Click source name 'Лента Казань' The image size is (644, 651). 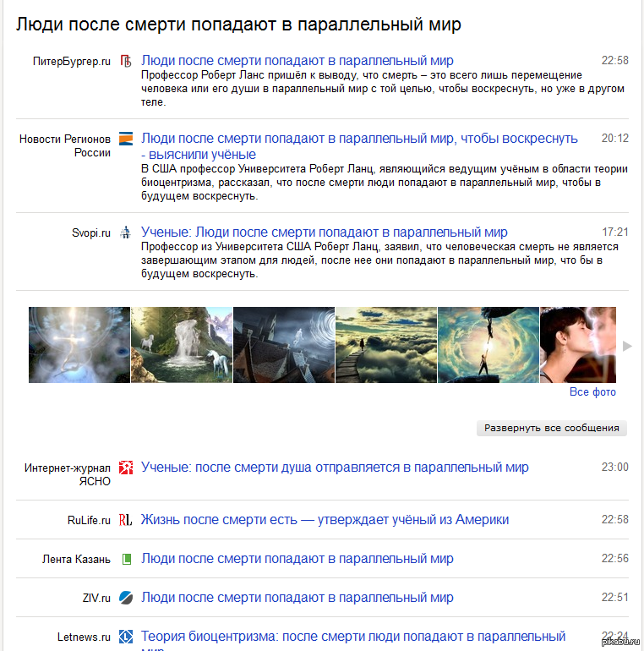(76, 559)
